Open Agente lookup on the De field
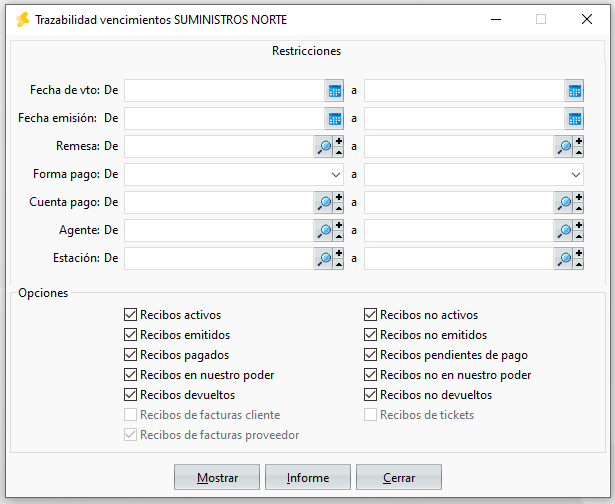 click(324, 231)
